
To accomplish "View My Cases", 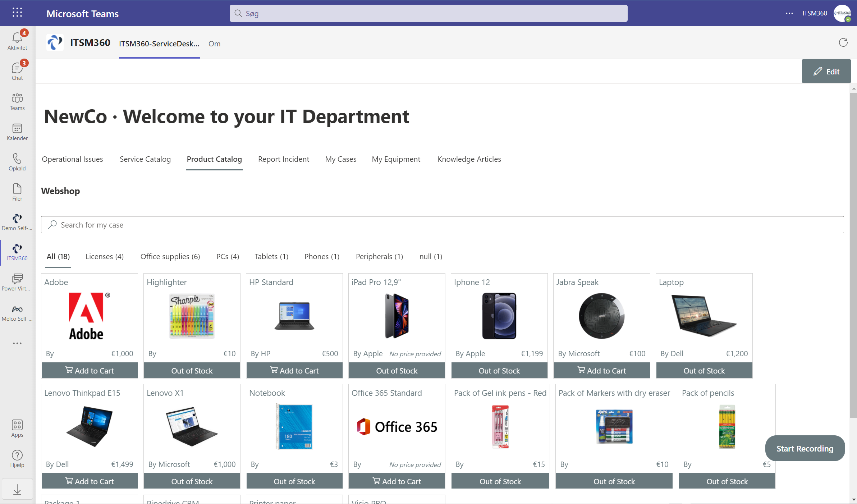I will pyautogui.click(x=340, y=159).
